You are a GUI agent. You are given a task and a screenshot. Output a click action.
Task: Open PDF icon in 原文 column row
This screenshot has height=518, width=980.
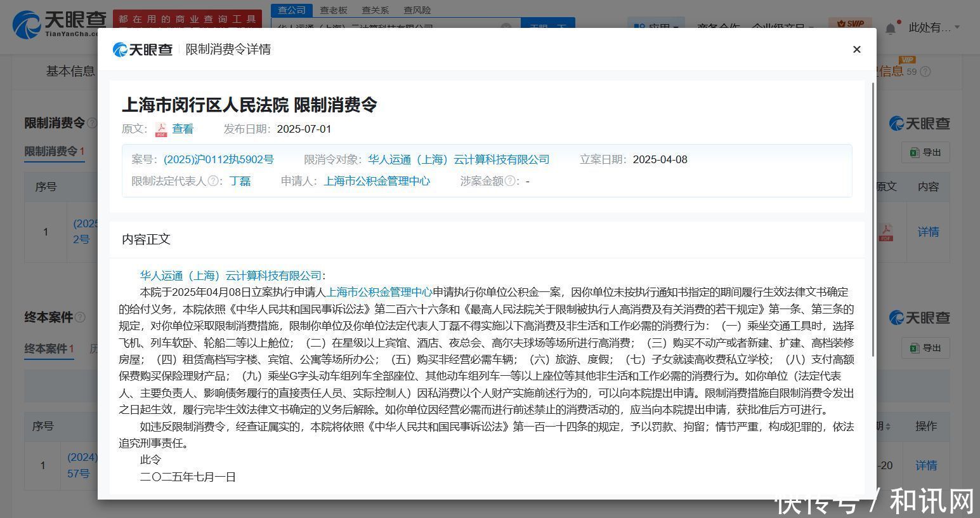click(x=885, y=232)
